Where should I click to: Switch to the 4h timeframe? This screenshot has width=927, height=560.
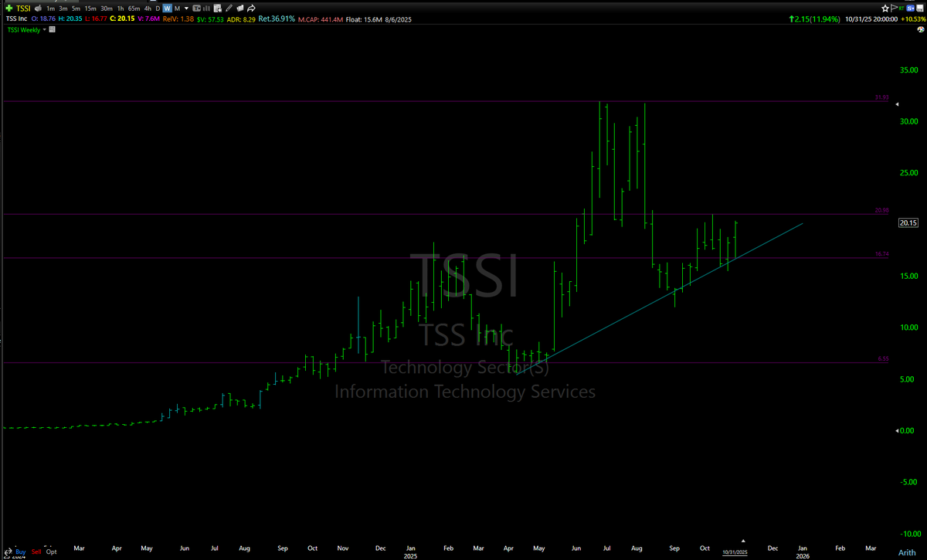coord(148,8)
